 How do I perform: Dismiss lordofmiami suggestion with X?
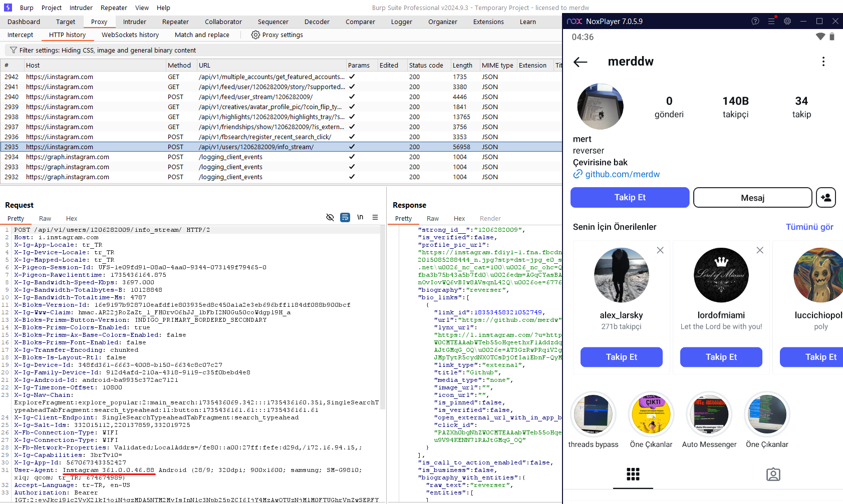(x=760, y=250)
